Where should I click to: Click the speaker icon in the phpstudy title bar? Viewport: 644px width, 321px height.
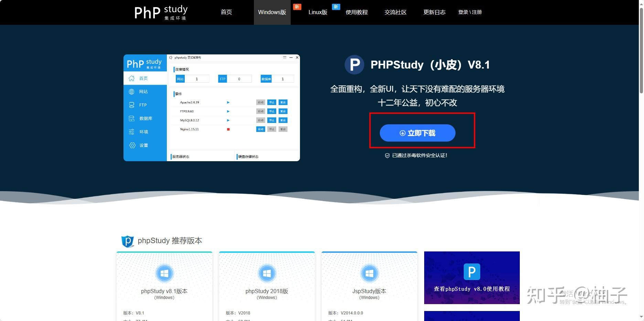coord(171,58)
